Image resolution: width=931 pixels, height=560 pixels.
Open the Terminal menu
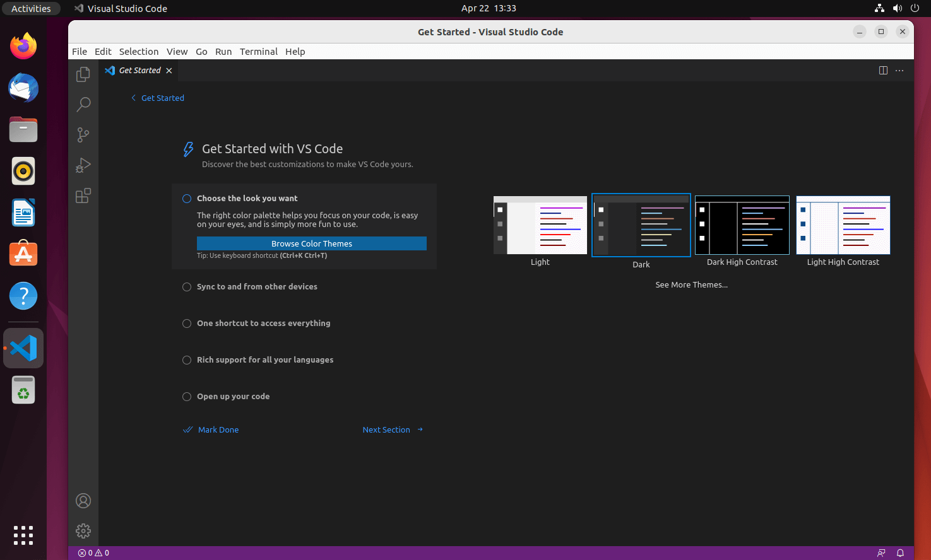(x=259, y=51)
